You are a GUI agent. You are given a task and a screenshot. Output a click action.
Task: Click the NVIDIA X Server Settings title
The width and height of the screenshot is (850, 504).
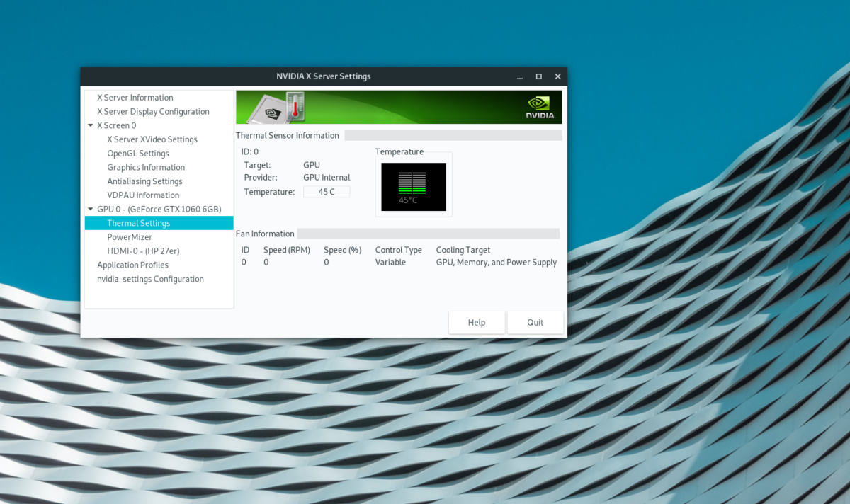pos(324,76)
